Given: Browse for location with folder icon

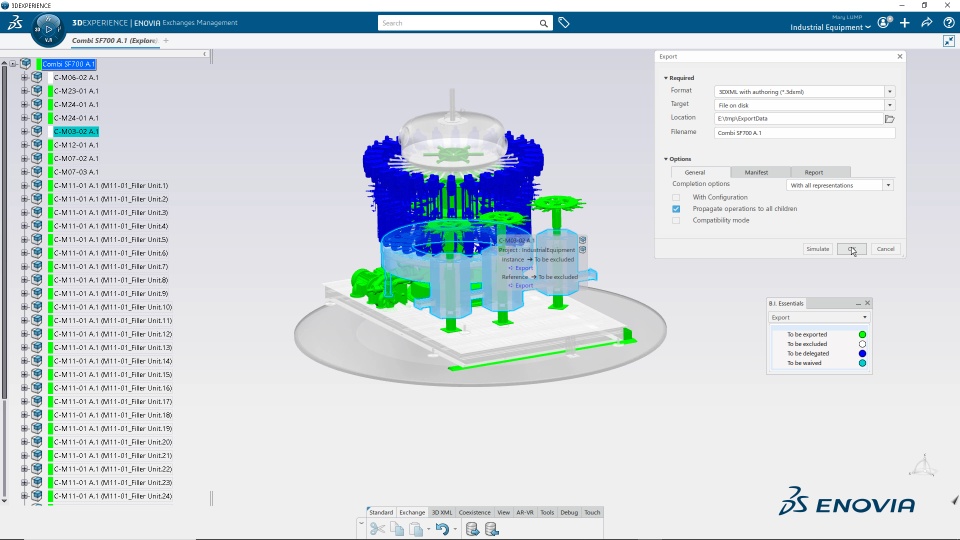Looking at the screenshot, I should tap(890, 119).
